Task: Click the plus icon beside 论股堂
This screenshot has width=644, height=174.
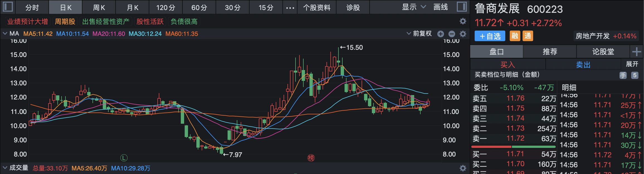Action: [636, 52]
